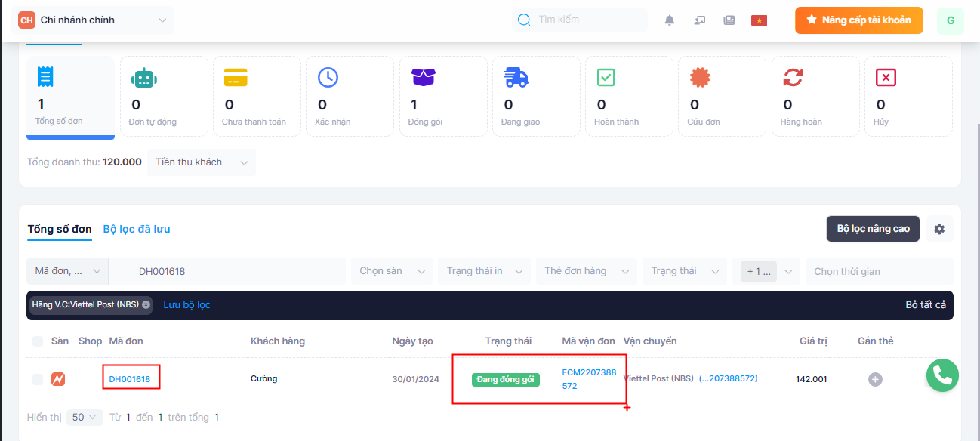Click the Nâng cấp tài khoản button
The height and width of the screenshot is (441, 980).
point(858,20)
